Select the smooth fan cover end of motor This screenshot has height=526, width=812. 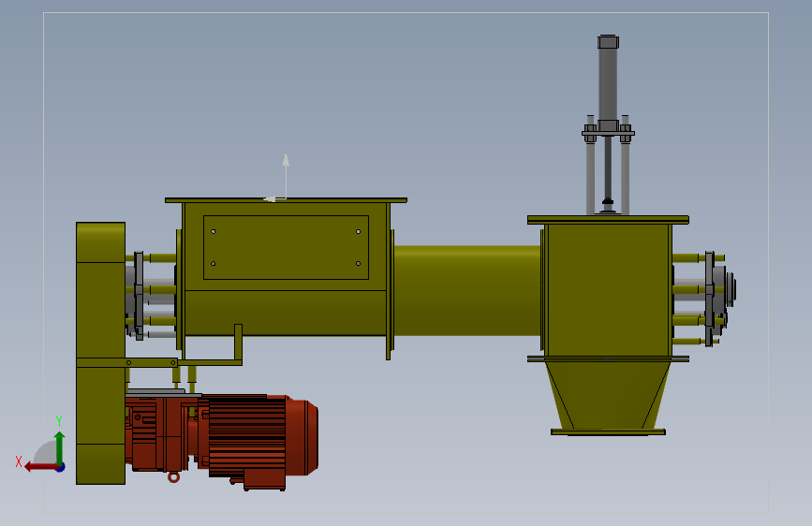(303, 437)
